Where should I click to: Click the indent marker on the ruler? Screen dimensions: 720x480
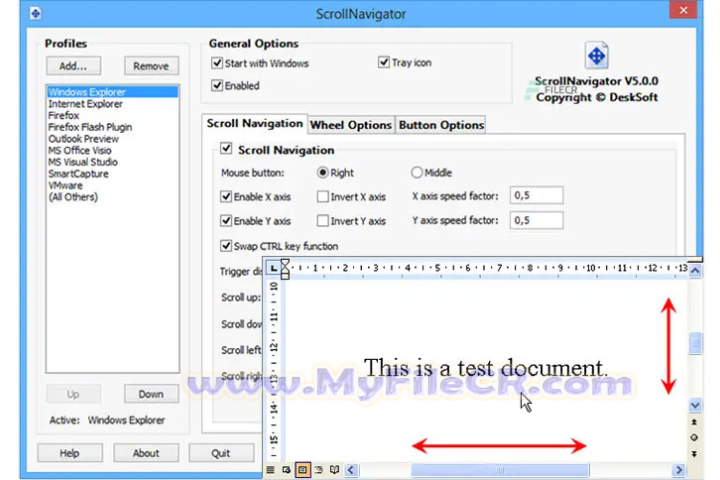coord(285,269)
